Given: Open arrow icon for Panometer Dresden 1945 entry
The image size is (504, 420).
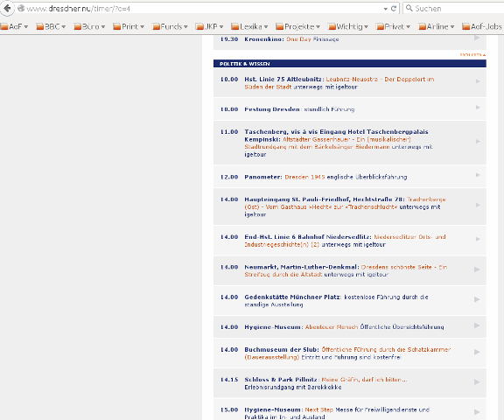Looking at the screenshot, I should click(x=478, y=175).
